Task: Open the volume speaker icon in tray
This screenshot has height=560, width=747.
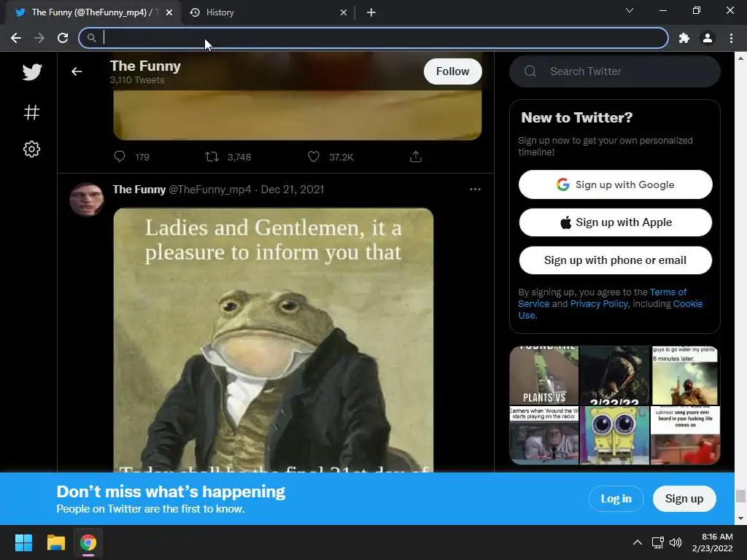Action: (x=676, y=542)
